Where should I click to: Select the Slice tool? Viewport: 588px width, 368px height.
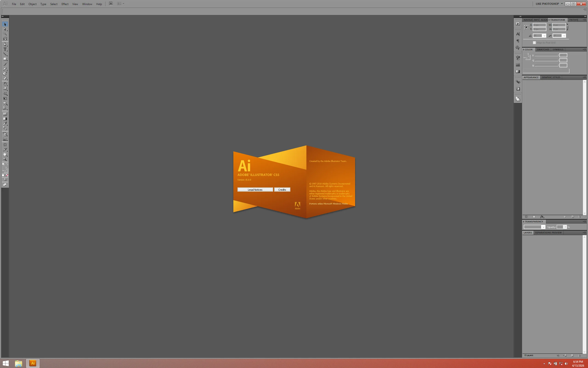pyautogui.click(x=5, y=150)
